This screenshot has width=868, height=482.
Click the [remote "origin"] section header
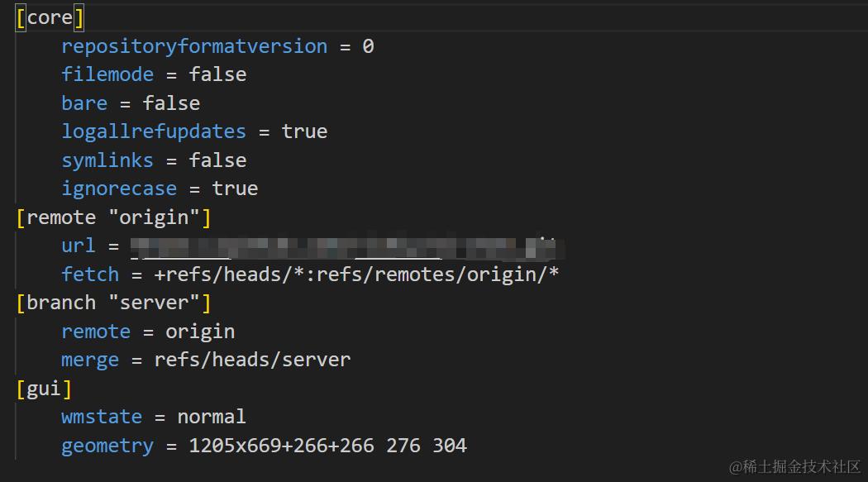click(x=113, y=217)
